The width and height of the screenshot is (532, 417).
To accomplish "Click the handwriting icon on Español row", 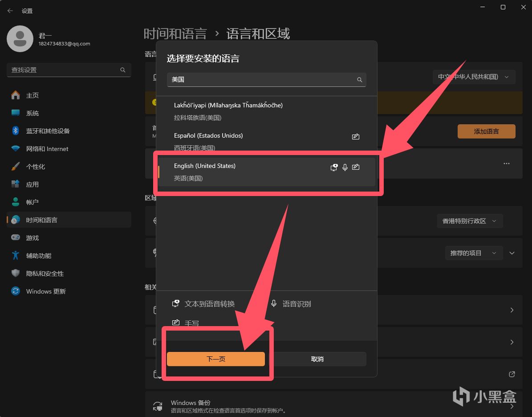I will [x=355, y=137].
